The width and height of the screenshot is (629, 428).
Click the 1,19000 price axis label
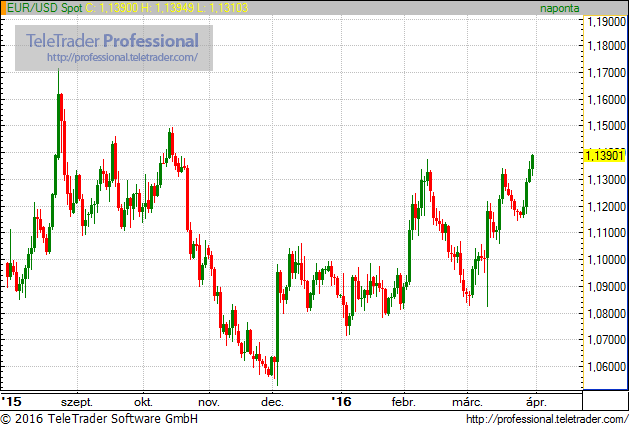coord(606,22)
